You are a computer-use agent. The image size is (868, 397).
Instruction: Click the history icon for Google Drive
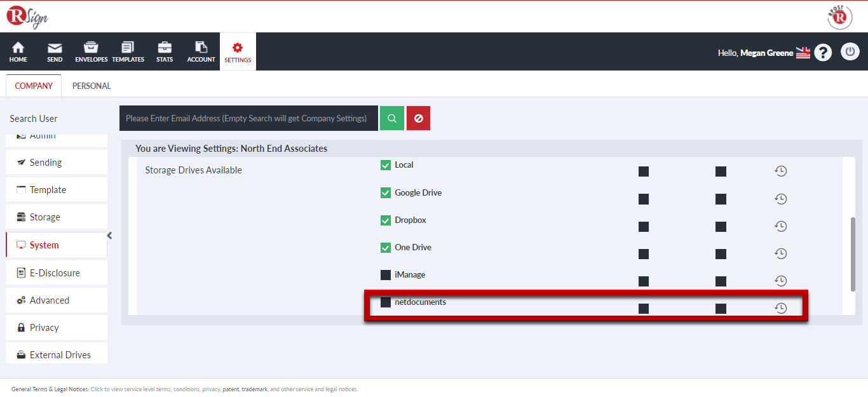point(780,199)
